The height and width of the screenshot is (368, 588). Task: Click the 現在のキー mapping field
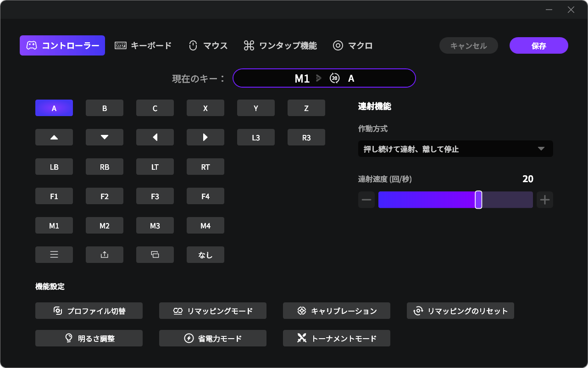point(324,78)
